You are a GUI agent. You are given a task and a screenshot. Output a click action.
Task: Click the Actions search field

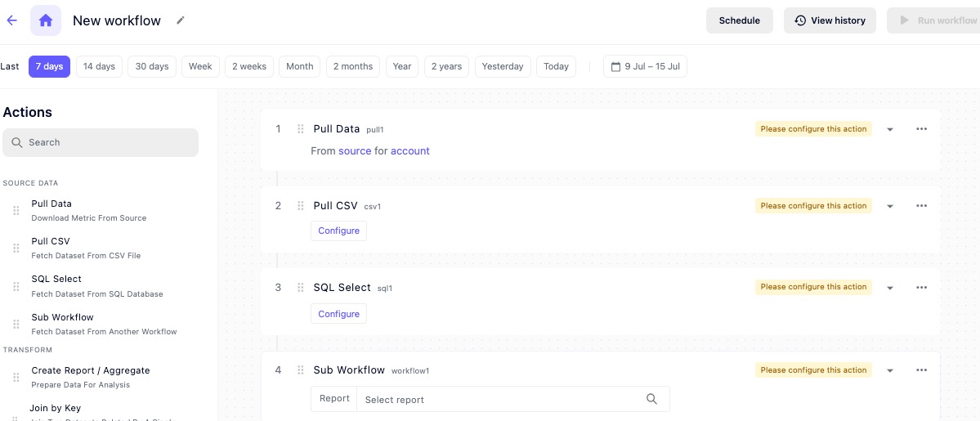pyautogui.click(x=101, y=142)
